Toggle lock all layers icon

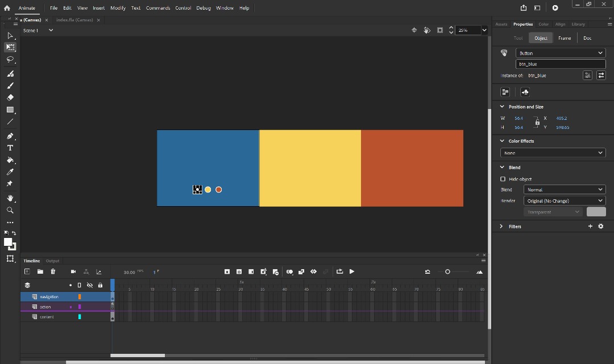[x=100, y=285]
